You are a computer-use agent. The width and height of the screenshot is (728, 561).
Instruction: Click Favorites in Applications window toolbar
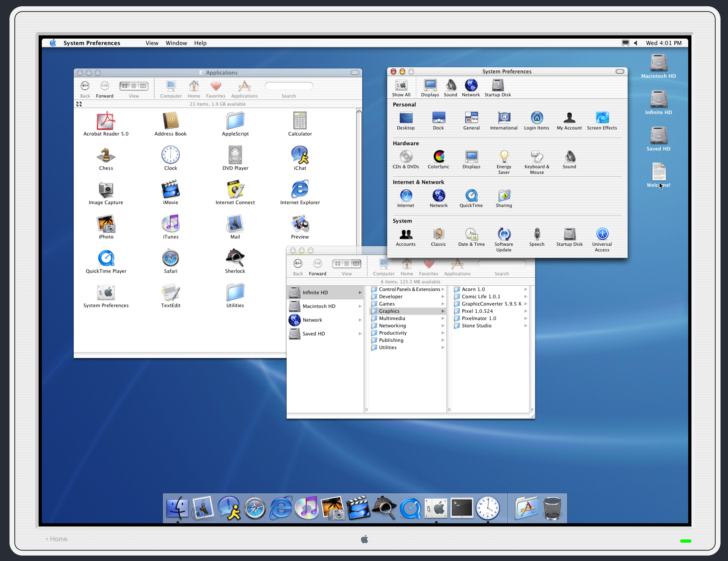point(216,89)
